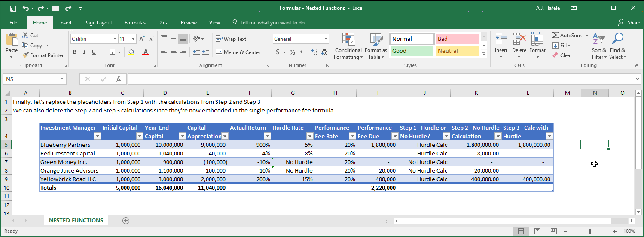Click the Insert Function fx button
This screenshot has height=237, width=644.
[x=119, y=79]
